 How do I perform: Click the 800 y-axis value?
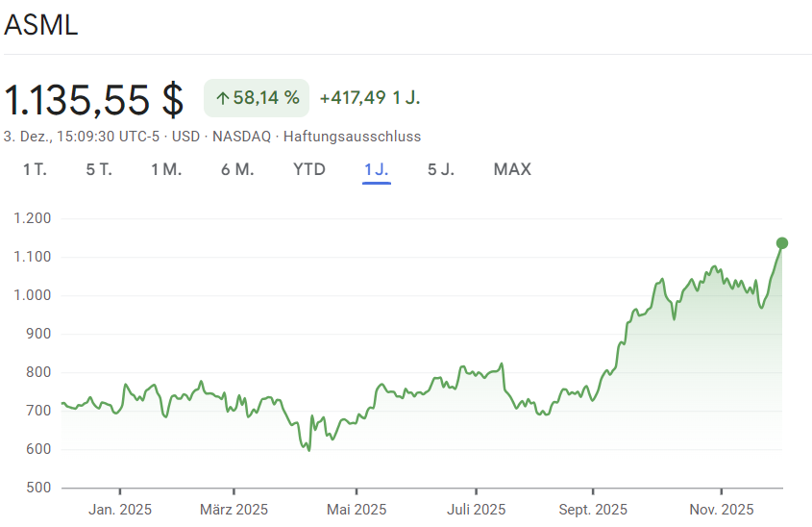pyautogui.click(x=38, y=372)
